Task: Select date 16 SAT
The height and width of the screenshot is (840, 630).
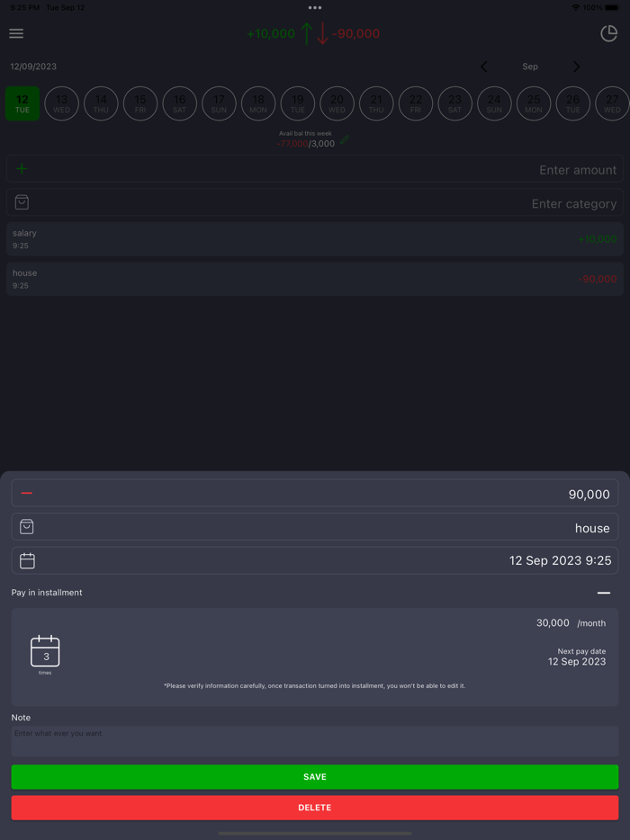Action: point(180,103)
